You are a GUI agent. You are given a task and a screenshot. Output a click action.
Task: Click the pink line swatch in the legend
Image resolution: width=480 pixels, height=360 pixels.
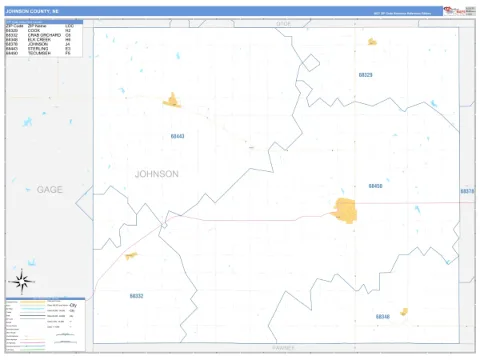[33, 343]
